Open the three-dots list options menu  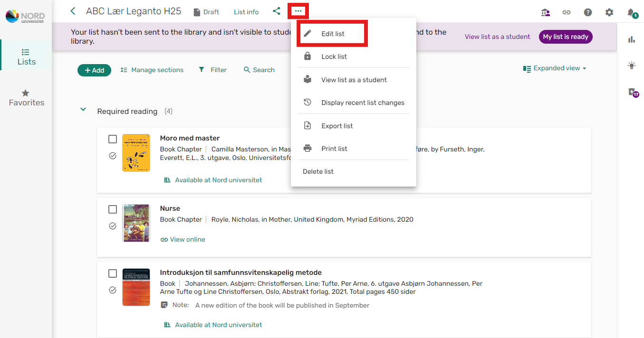pos(298,11)
